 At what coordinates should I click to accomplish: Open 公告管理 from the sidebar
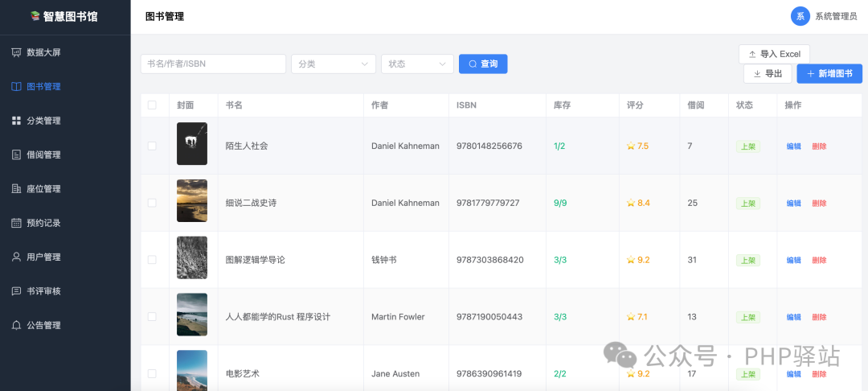[x=65, y=325]
